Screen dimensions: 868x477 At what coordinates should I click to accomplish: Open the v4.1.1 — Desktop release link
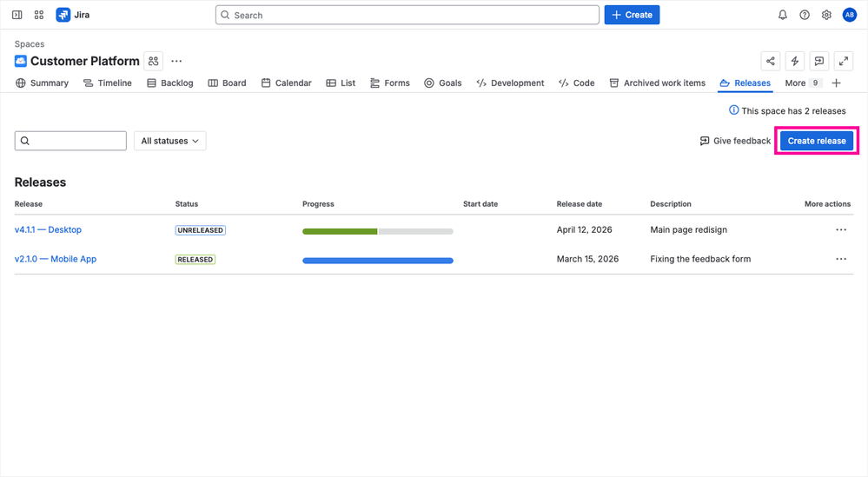click(48, 229)
